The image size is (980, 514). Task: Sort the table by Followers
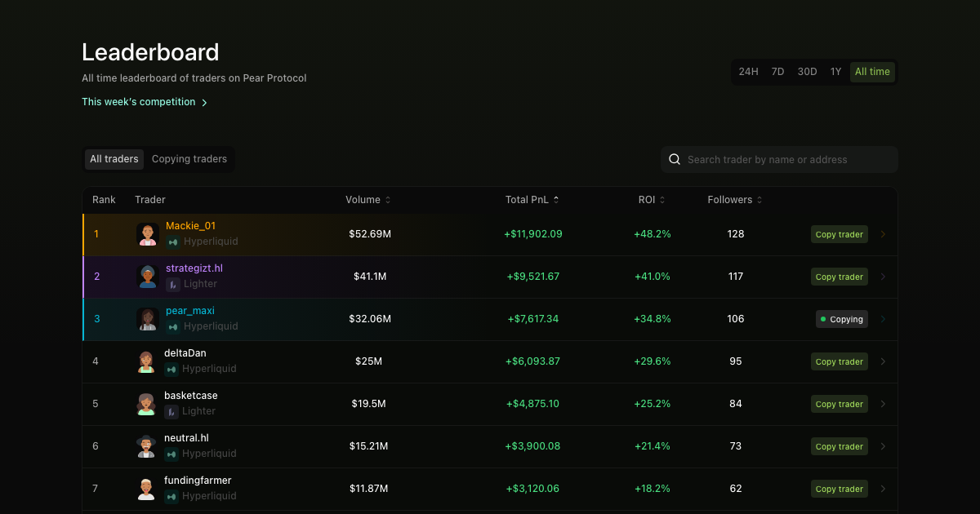pyautogui.click(x=735, y=200)
